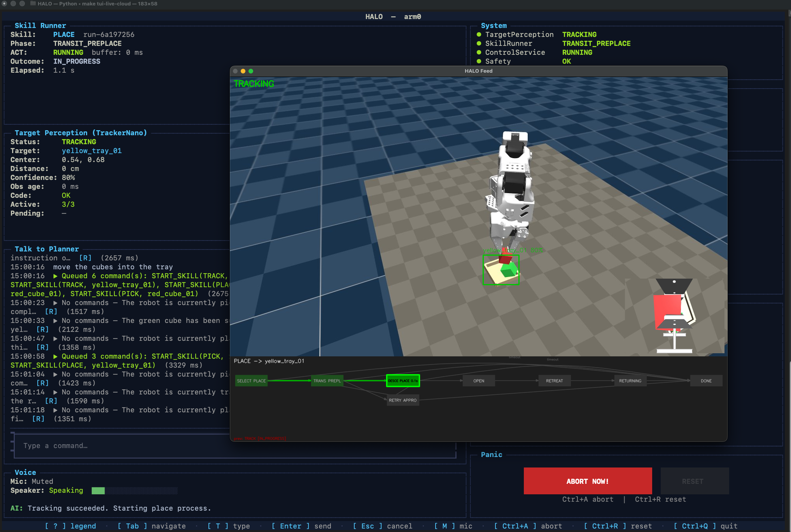The image size is (791, 532).
Task: Click the [R] tag after 'instruction o…'
Action: pyautogui.click(x=85, y=258)
